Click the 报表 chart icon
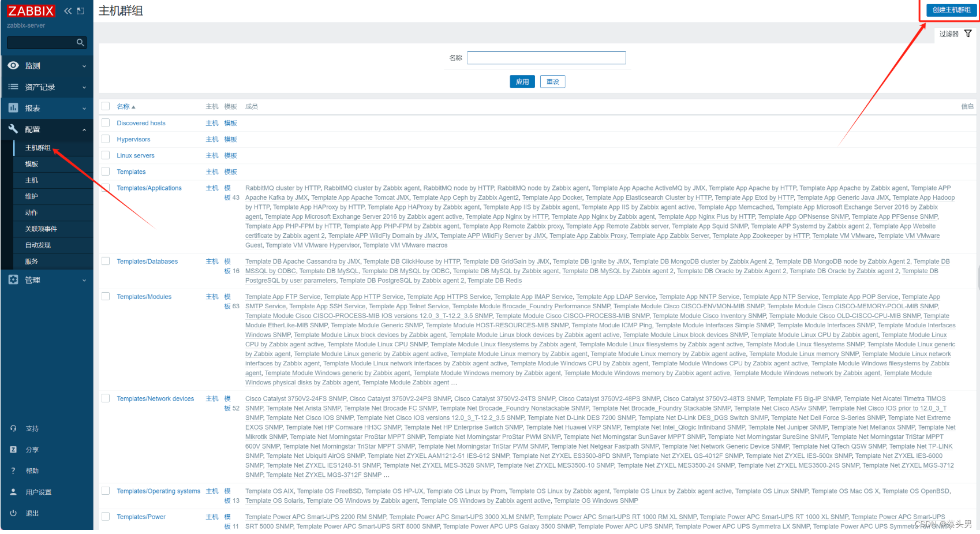 click(x=13, y=108)
